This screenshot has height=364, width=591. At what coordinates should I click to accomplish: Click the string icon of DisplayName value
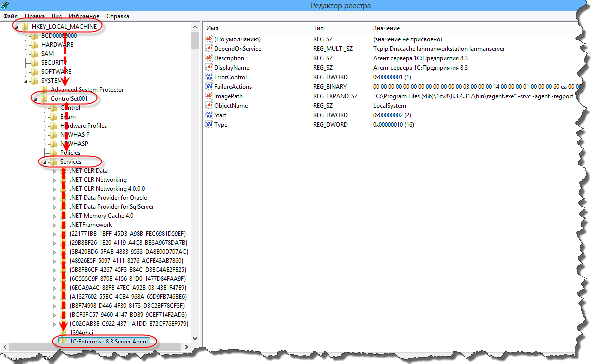(x=209, y=68)
